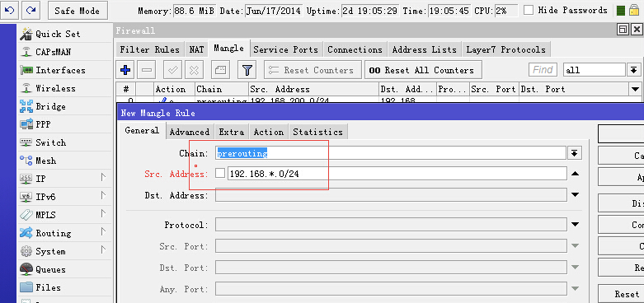Open the Chain dropdown arrow
Screen dimensions: 644x303
click(x=574, y=153)
